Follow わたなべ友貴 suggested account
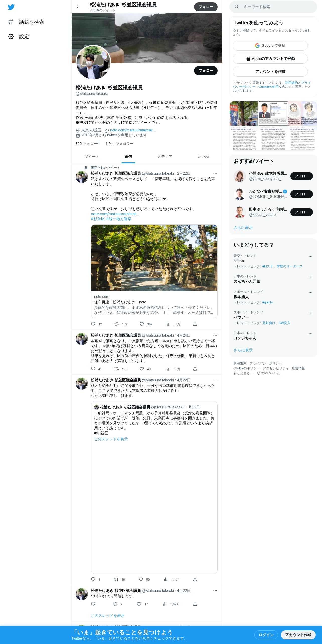The height and width of the screenshot is (644, 322). point(302,194)
